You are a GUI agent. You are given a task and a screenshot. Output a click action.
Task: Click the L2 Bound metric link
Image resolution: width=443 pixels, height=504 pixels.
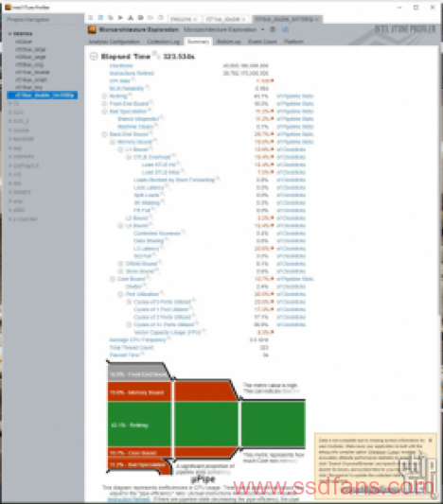(x=136, y=217)
